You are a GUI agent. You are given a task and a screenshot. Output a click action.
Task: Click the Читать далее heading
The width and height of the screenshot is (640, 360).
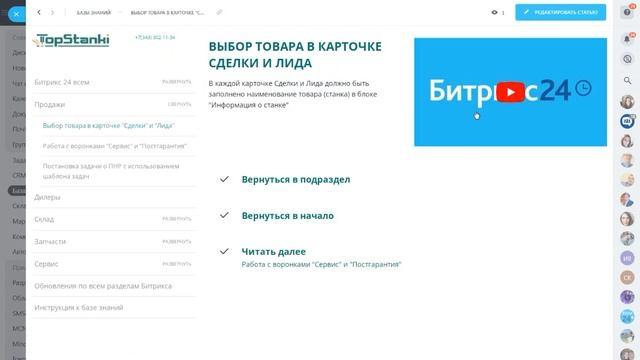pyautogui.click(x=273, y=252)
